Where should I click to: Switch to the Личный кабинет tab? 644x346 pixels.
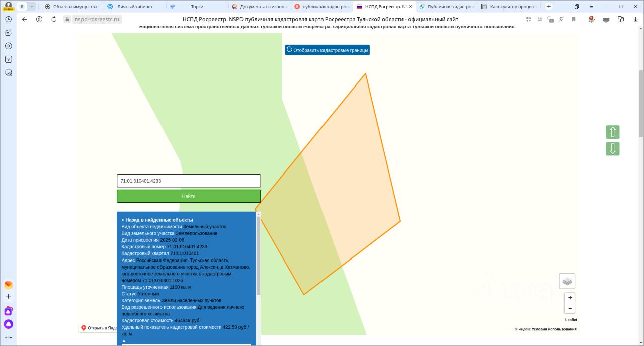134,7
